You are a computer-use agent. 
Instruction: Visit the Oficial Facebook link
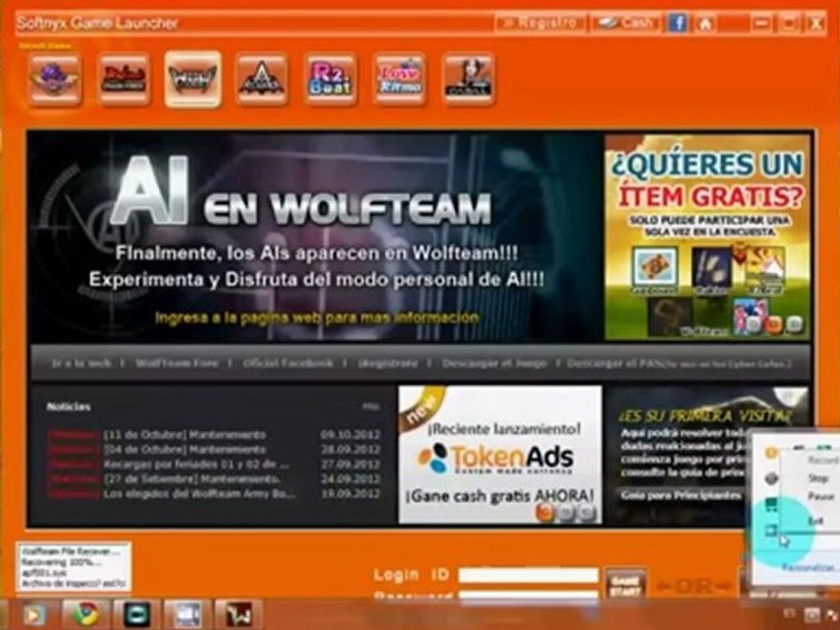(288, 363)
